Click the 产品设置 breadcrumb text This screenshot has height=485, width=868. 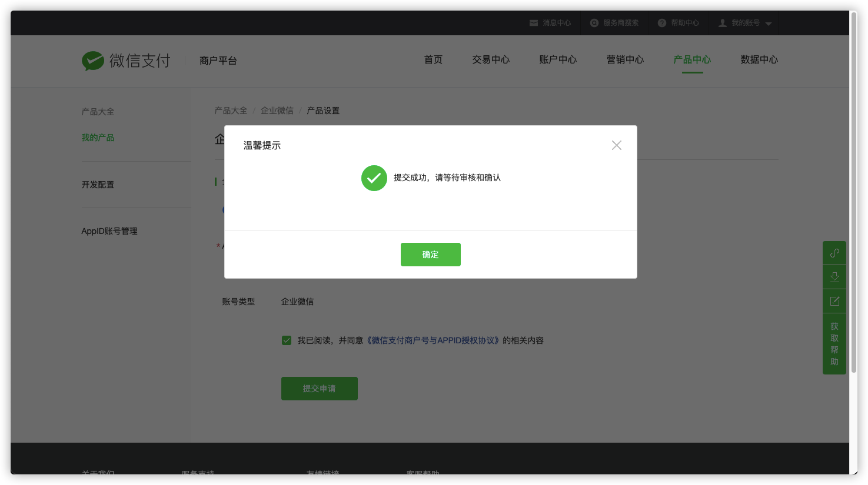point(323,111)
